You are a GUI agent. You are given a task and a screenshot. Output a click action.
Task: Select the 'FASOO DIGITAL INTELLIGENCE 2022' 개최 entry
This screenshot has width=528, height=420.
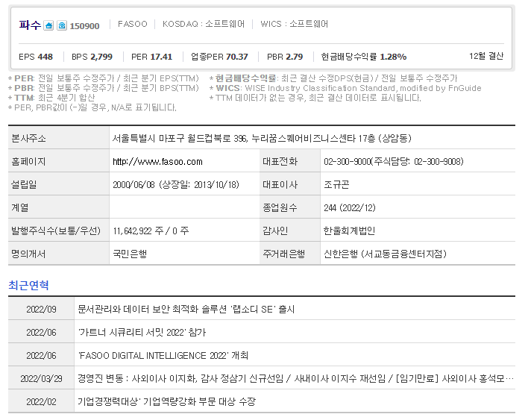point(163,356)
